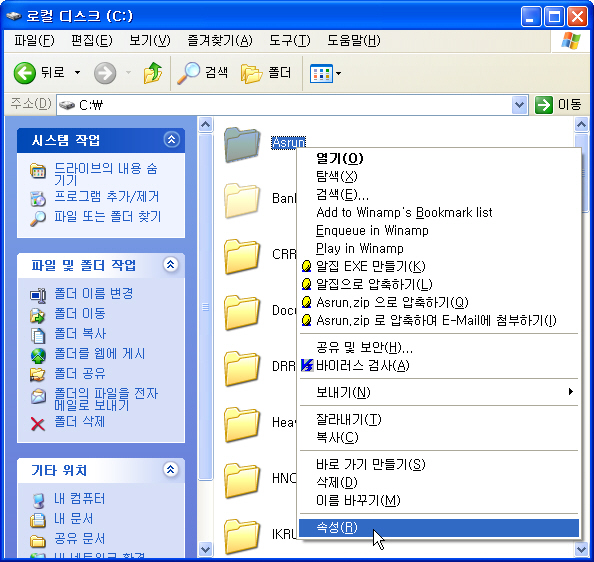Click the red X delete folder icon
The height and width of the screenshot is (562, 594).
click(38, 424)
